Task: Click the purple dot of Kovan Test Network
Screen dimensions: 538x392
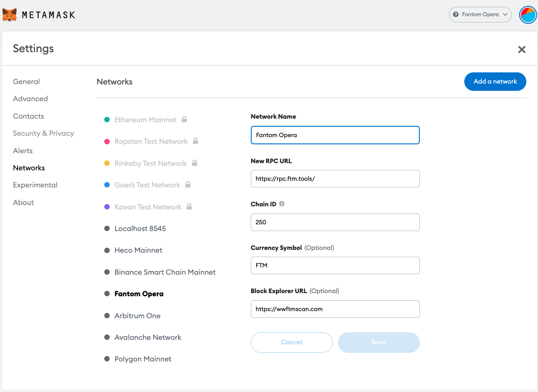Action: (107, 207)
